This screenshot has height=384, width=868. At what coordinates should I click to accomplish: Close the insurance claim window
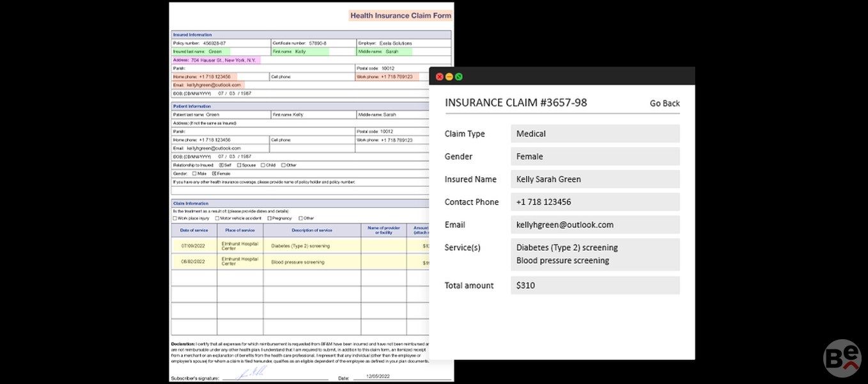[x=440, y=77]
